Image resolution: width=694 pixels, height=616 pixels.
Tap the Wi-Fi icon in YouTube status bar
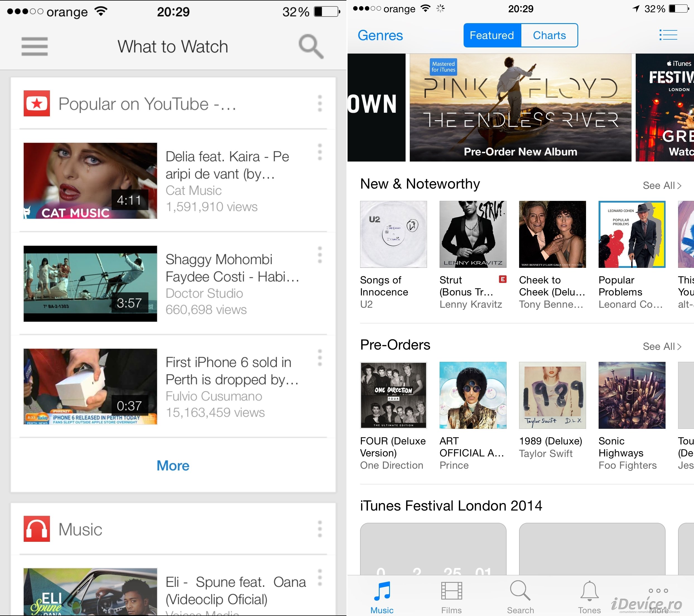[101, 11]
